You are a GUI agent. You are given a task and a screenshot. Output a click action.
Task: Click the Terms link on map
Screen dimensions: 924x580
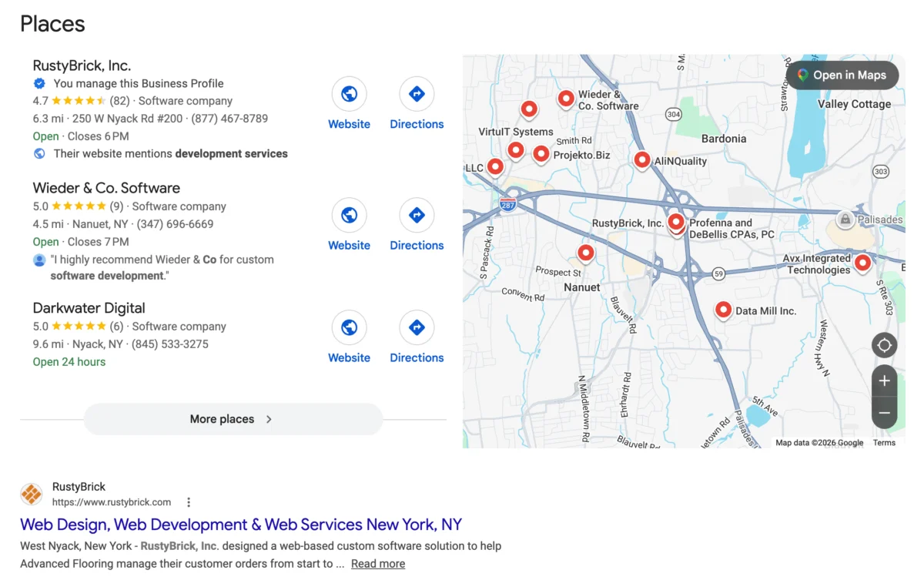[884, 443]
